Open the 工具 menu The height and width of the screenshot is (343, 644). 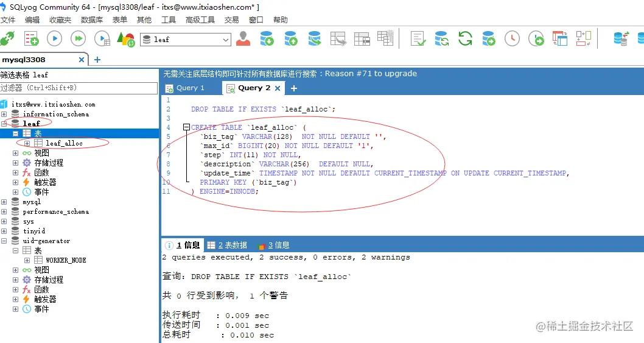[x=169, y=19]
